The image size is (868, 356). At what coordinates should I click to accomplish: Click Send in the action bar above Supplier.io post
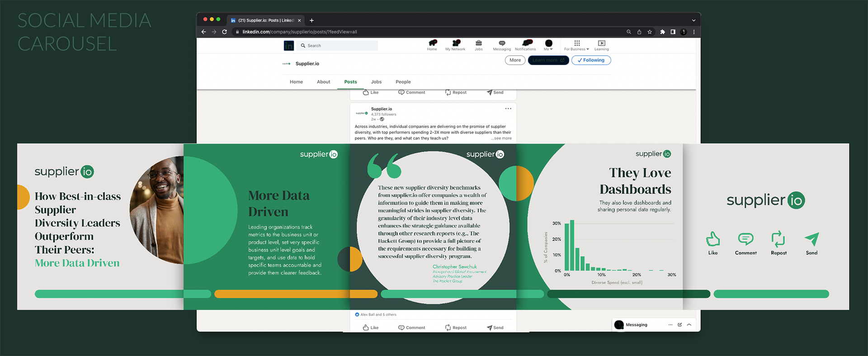coord(495,92)
